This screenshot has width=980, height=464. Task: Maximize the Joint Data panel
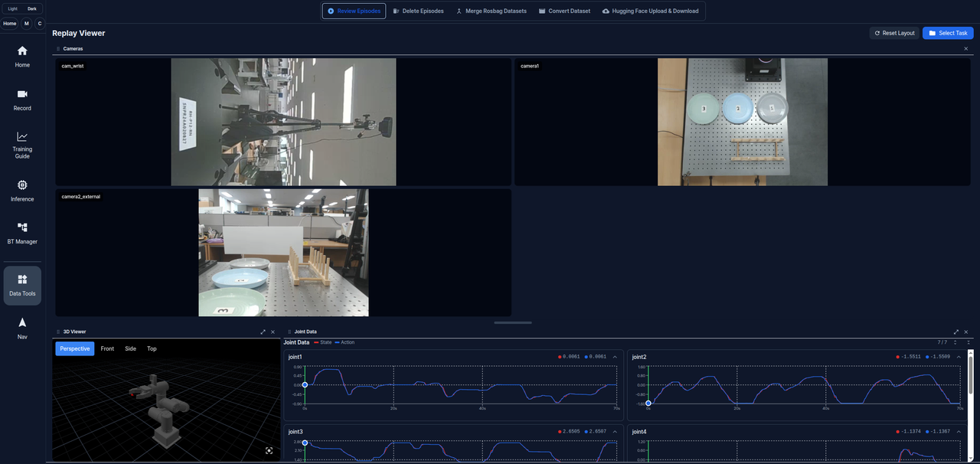tap(956, 332)
